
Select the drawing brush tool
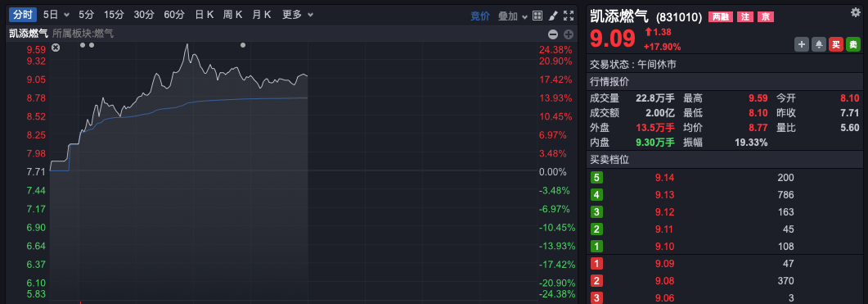click(552, 16)
